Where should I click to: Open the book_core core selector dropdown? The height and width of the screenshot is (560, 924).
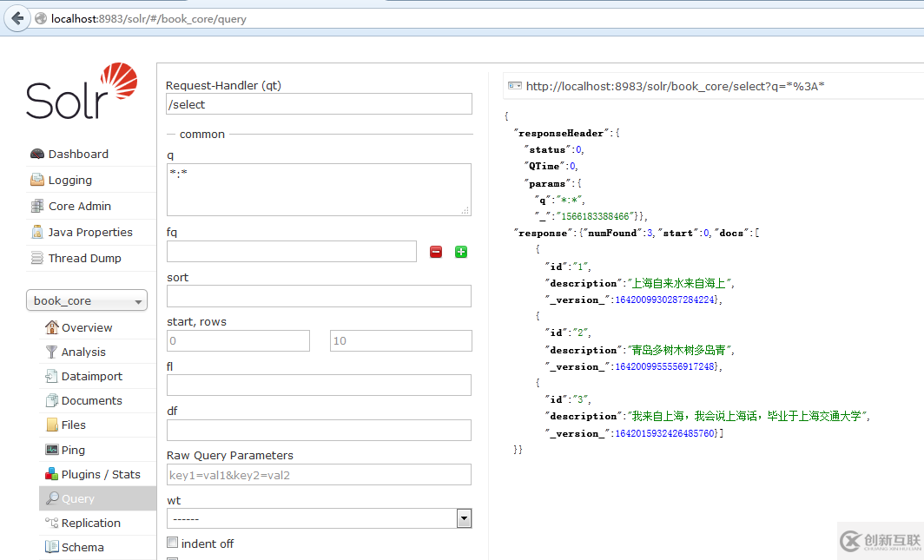[87, 300]
